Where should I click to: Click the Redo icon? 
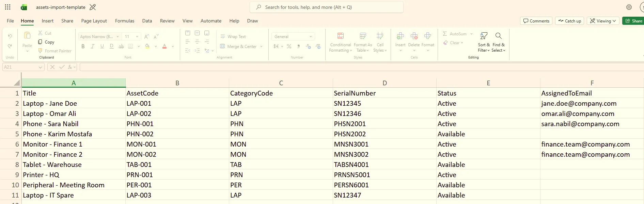click(10, 46)
